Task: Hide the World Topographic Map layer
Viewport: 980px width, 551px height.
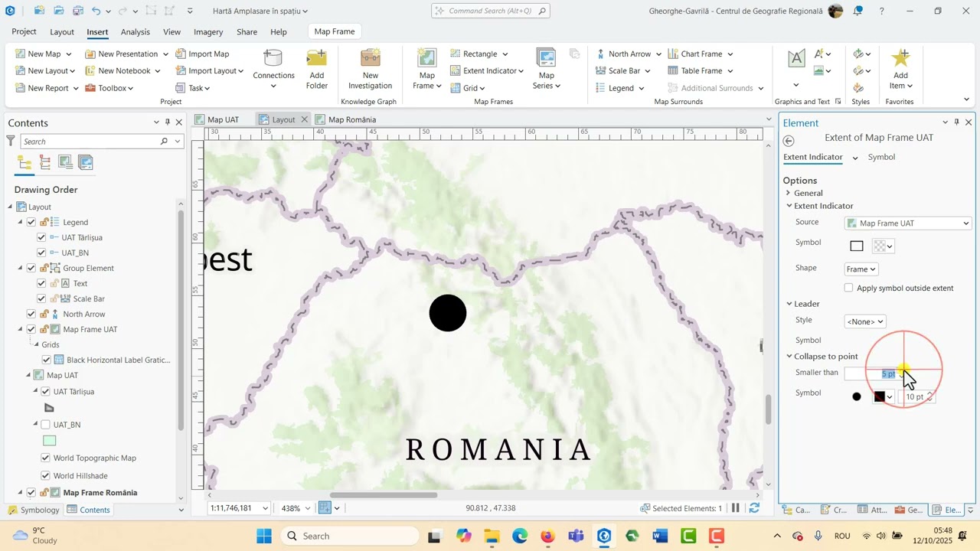Action: tap(45, 458)
